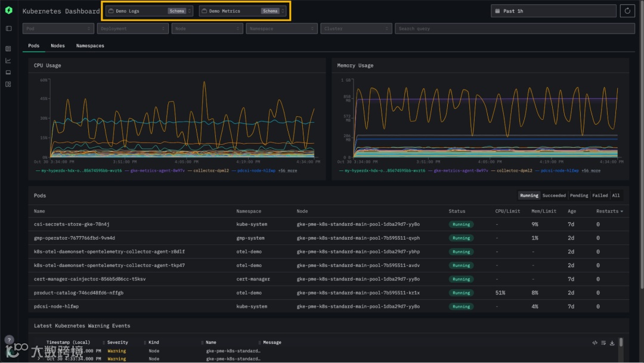The image size is (644, 363).
Task: Click the SQL code icon in events table
Action: click(x=595, y=343)
